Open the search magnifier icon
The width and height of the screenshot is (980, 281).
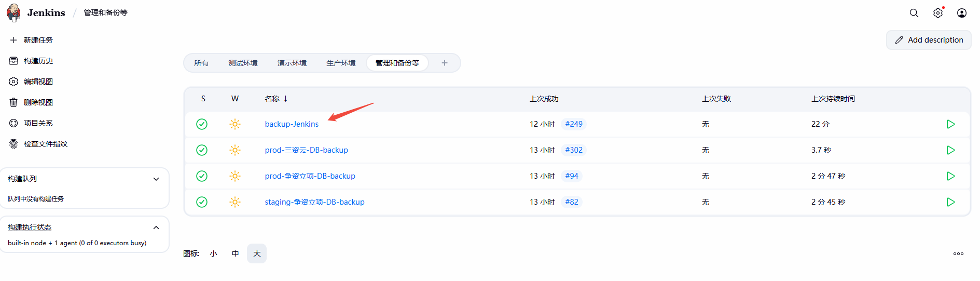point(914,13)
